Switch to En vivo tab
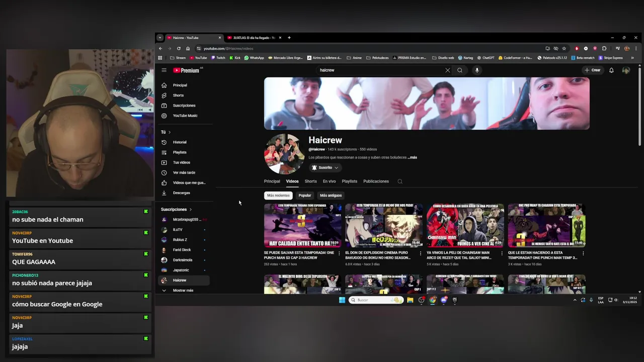The width and height of the screenshot is (644, 362). [x=329, y=182]
